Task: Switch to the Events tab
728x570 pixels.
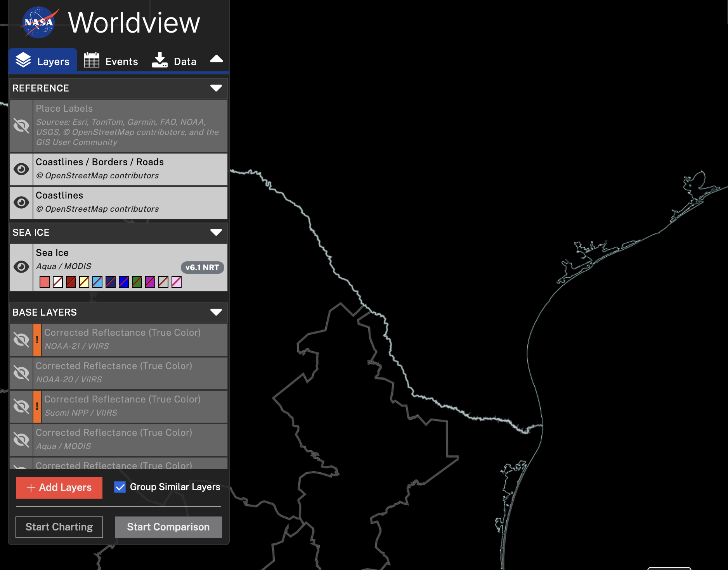Action: click(x=111, y=61)
